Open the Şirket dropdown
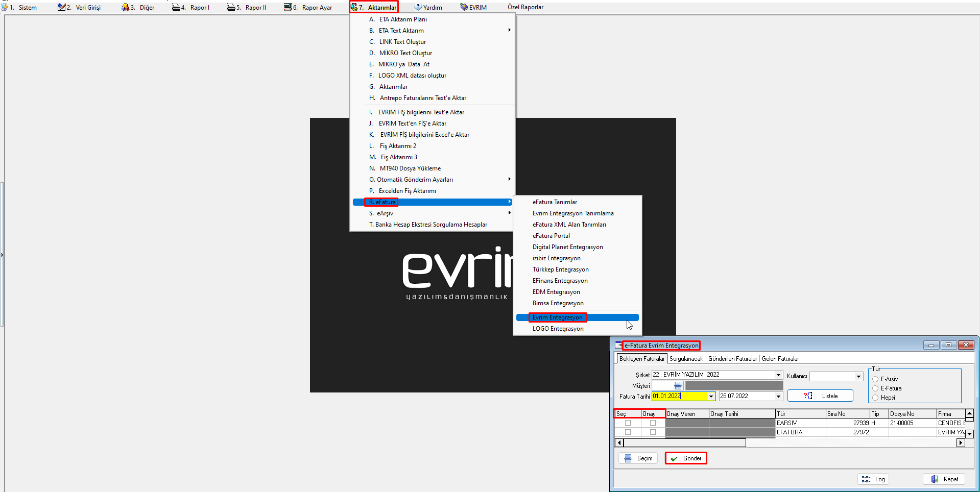This screenshot has width=980, height=492. pyautogui.click(x=778, y=375)
